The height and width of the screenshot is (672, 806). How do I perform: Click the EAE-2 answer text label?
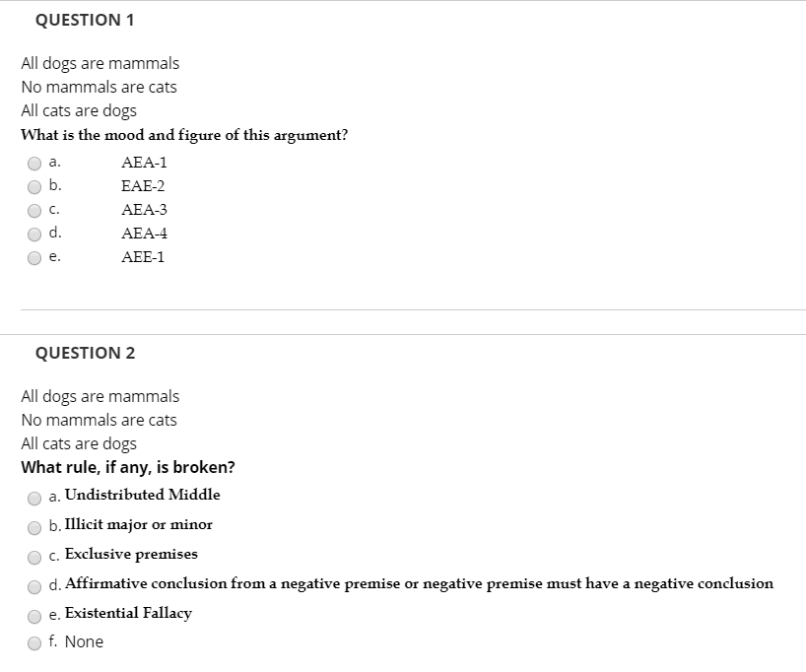(144, 185)
